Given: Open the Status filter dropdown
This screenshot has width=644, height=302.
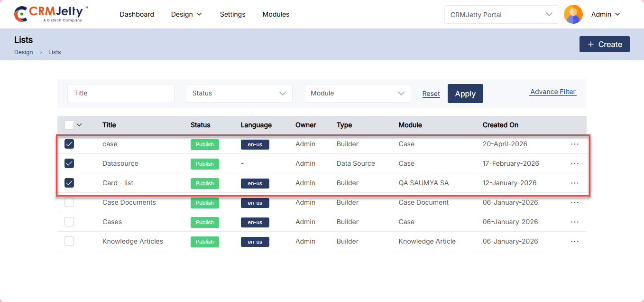Looking at the screenshot, I should pyautogui.click(x=239, y=94).
